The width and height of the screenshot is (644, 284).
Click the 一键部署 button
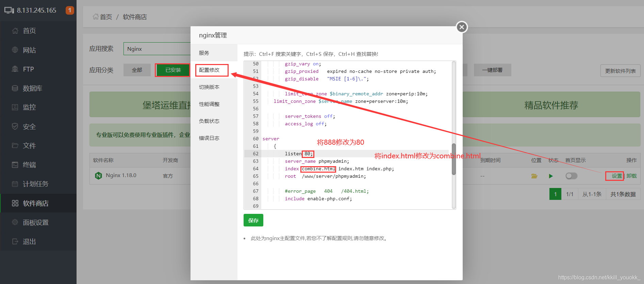click(492, 70)
